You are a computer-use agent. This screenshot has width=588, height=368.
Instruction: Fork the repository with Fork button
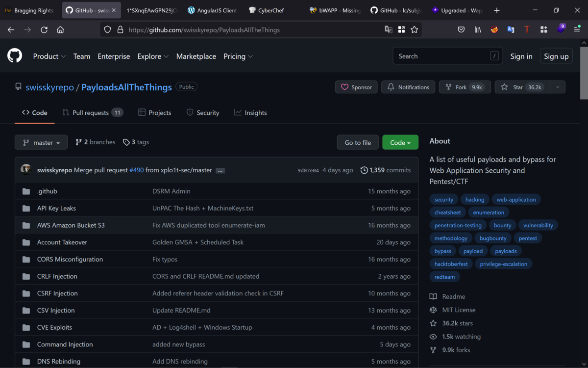(x=465, y=87)
